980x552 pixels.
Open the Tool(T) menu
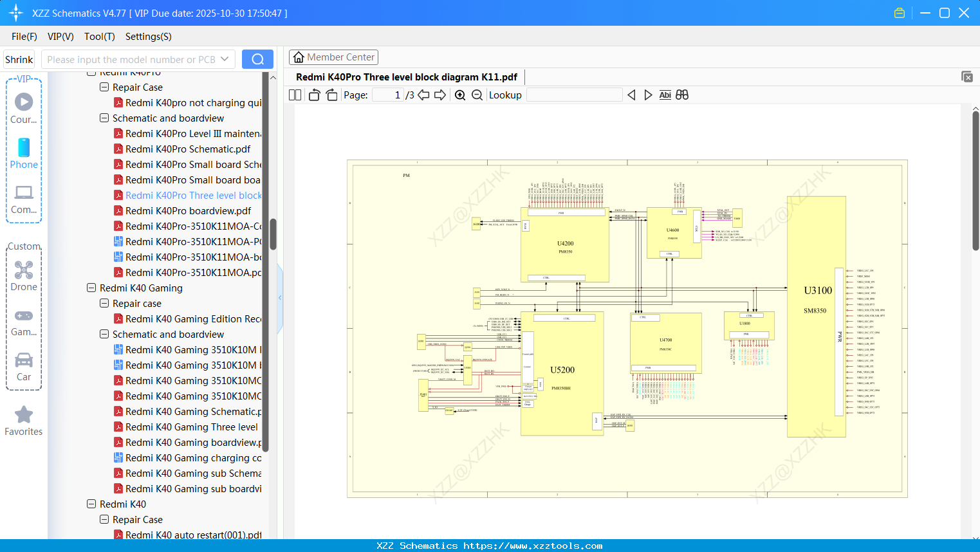[99, 37]
